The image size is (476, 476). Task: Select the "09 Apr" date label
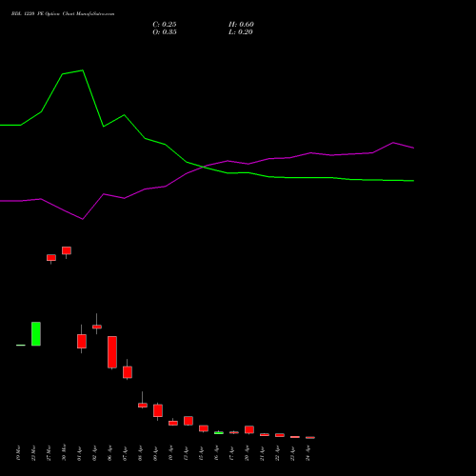(x=155, y=453)
